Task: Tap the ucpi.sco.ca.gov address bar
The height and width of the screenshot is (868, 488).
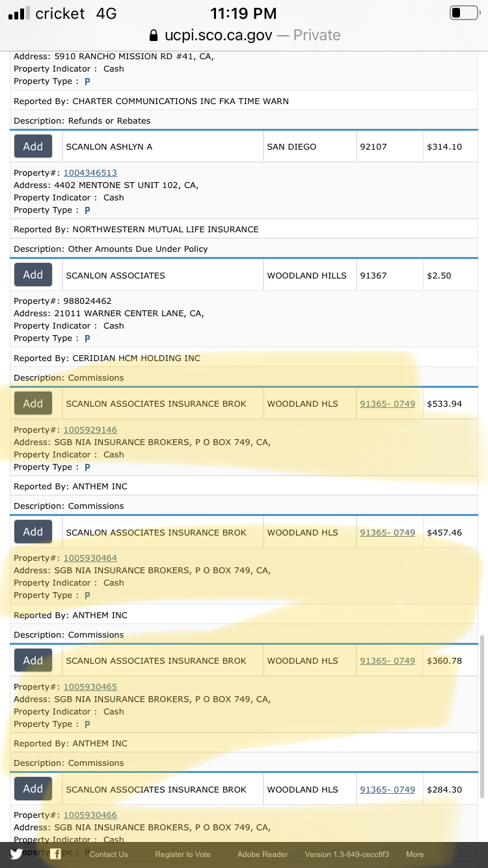Action: 244,34
